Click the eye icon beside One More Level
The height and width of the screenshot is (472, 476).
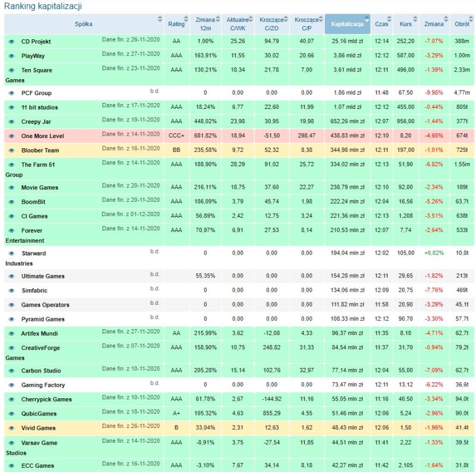click(x=11, y=136)
